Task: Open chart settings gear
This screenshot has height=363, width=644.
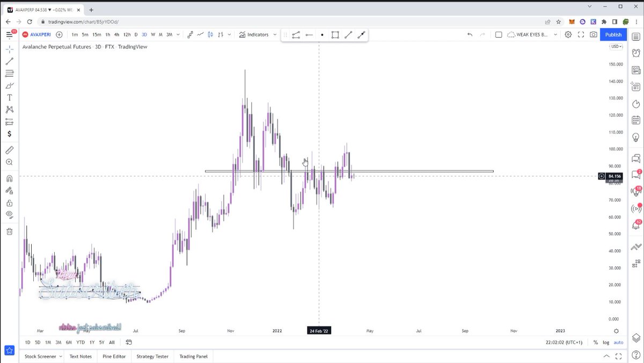Action: tap(568, 34)
